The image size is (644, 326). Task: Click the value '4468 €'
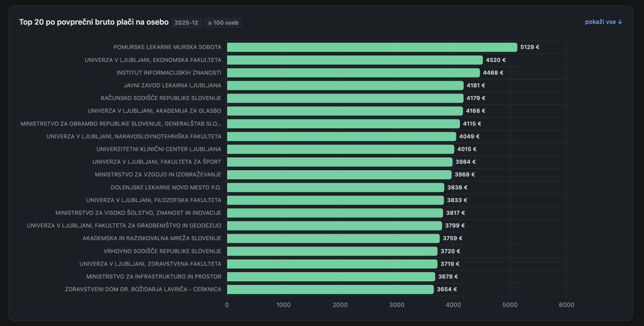493,73
